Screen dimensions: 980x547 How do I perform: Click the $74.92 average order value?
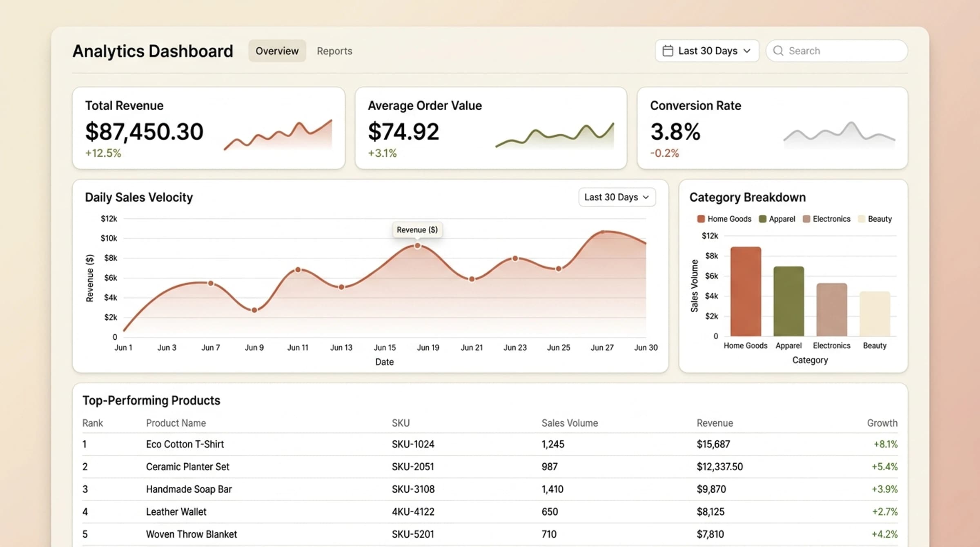pyautogui.click(x=403, y=131)
